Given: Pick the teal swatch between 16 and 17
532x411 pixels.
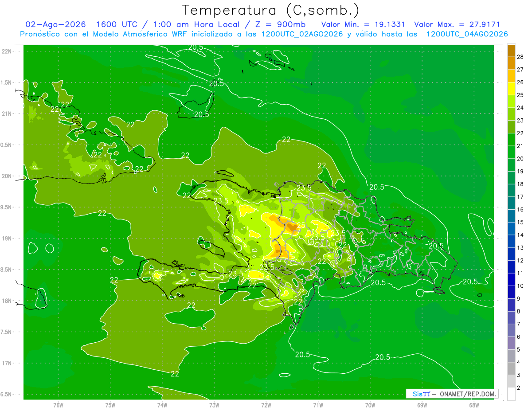Looking at the screenshot, I should click(511, 203).
